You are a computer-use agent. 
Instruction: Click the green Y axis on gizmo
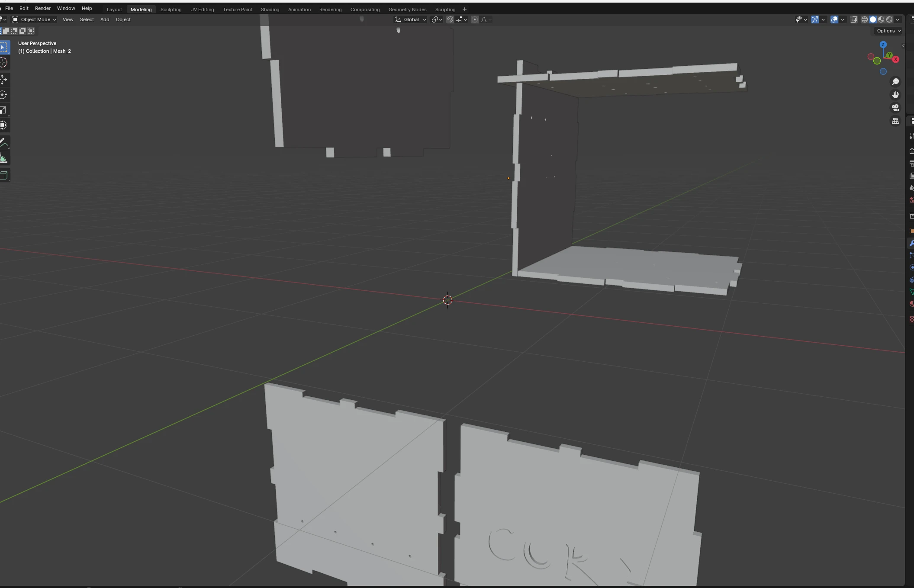click(x=889, y=55)
